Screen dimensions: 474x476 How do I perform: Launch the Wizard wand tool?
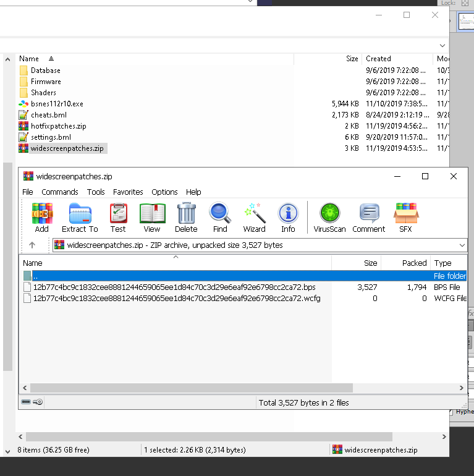coord(255,213)
